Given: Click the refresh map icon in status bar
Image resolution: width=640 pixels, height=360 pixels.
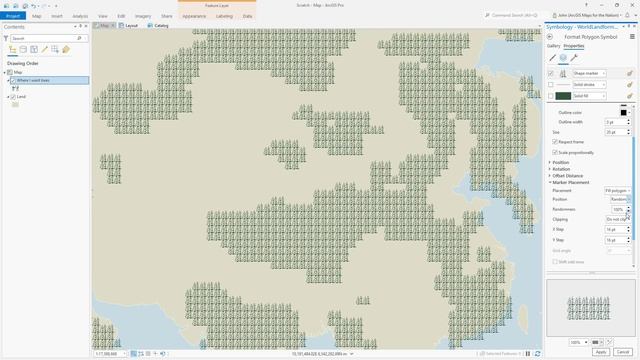Looking at the screenshot, I should 538,353.
